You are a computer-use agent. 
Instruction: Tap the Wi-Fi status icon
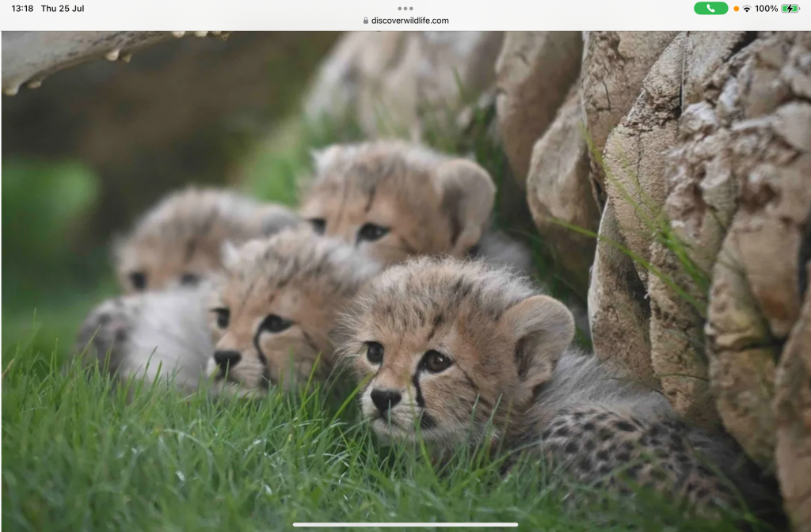[746, 9]
